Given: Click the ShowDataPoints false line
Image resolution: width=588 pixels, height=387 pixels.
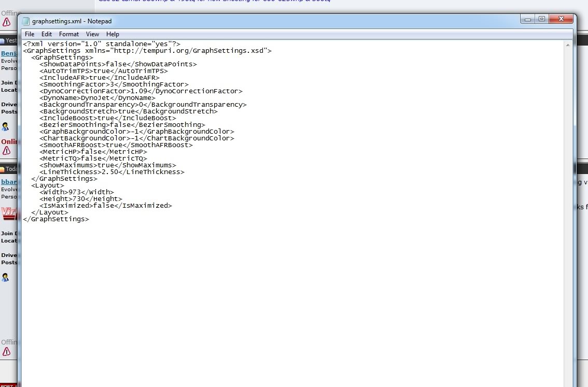Looking at the screenshot, I should [x=118, y=64].
